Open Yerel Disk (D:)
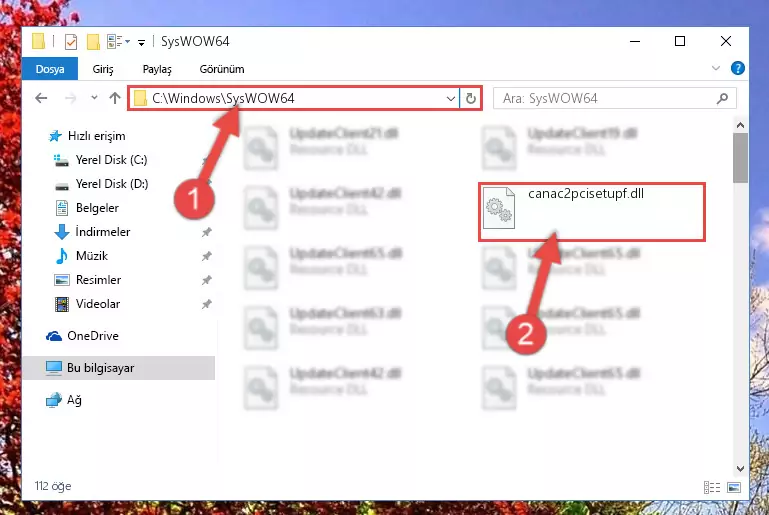Screen dimensions: 769x515 (112, 184)
